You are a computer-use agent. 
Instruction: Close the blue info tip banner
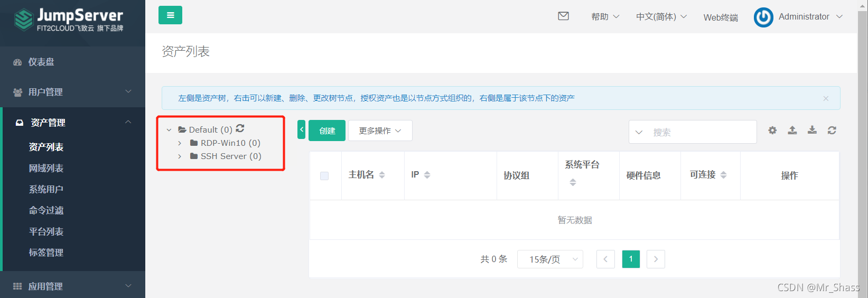826,98
